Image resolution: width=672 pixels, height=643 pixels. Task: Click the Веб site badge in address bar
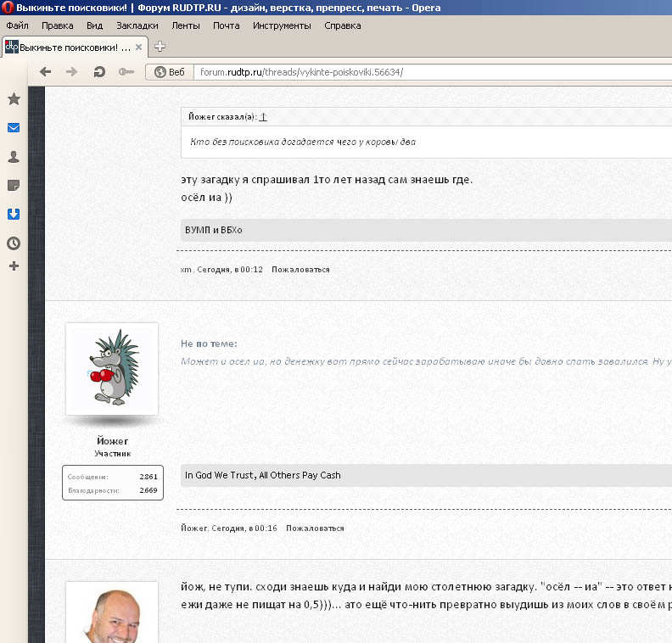[170, 72]
